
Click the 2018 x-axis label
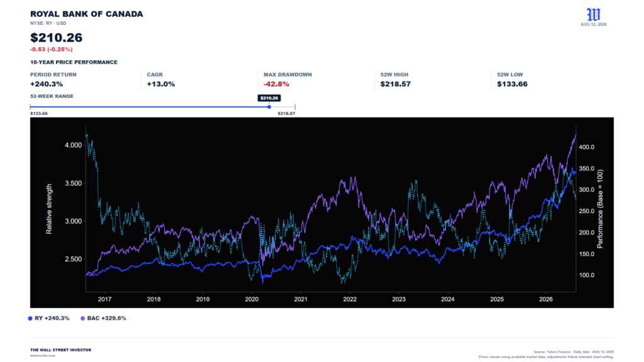pos(153,300)
